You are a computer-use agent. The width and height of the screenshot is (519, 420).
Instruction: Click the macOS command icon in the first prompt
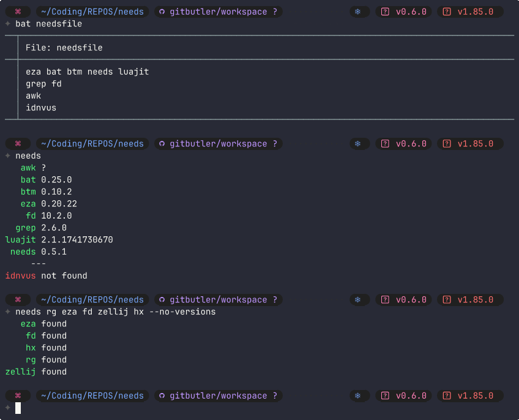point(17,11)
